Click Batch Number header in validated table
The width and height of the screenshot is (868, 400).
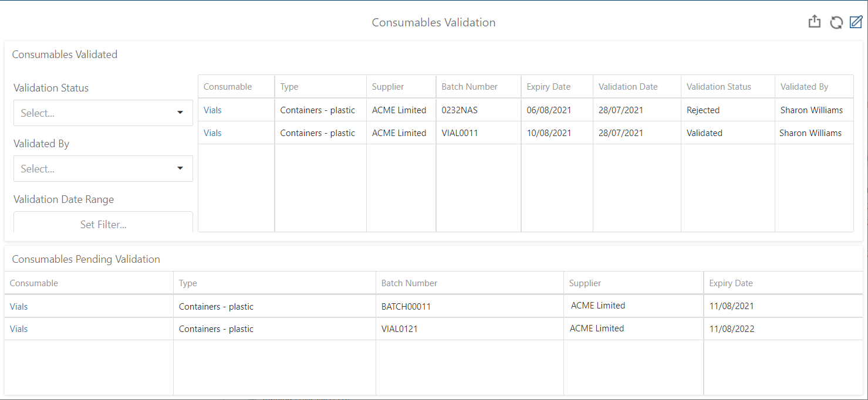pyautogui.click(x=470, y=87)
